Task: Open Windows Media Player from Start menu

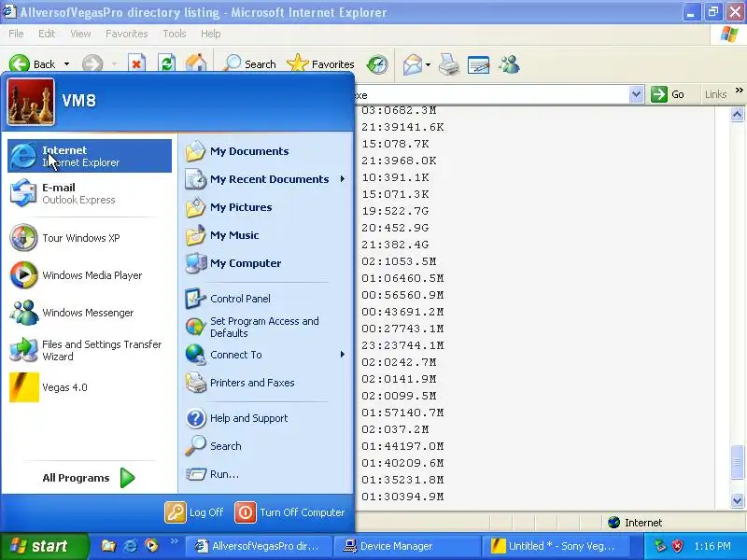Action: [90, 275]
